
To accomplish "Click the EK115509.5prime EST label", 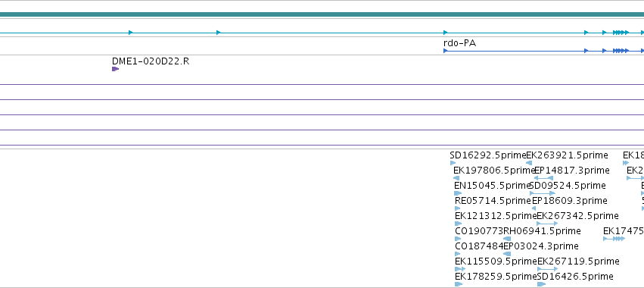I will (x=496, y=261).
